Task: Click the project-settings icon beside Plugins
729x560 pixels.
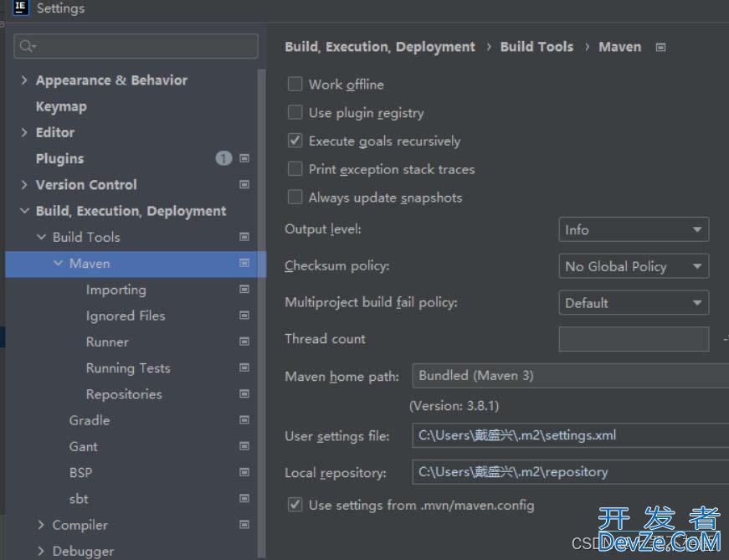Action: coord(244,158)
